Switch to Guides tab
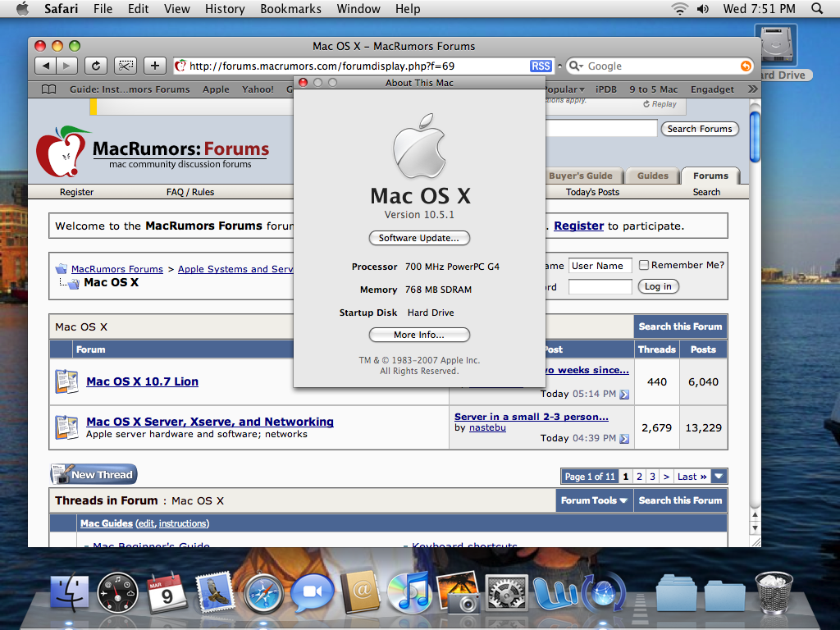 [652, 176]
